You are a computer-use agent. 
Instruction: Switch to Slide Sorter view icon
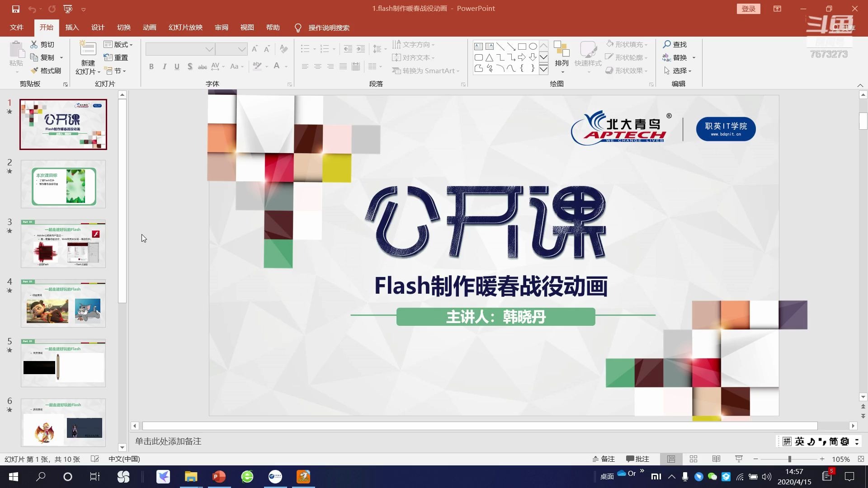coord(693,459)
